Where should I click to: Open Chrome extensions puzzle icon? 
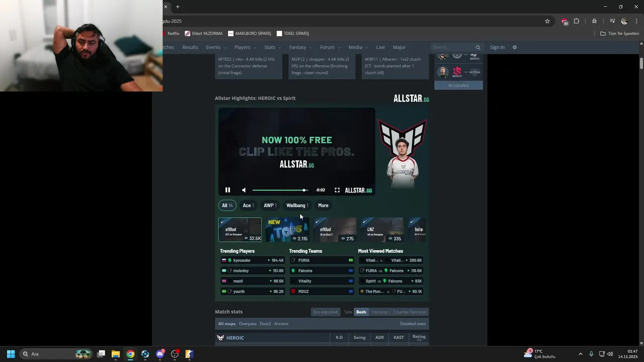coord(577,21)
